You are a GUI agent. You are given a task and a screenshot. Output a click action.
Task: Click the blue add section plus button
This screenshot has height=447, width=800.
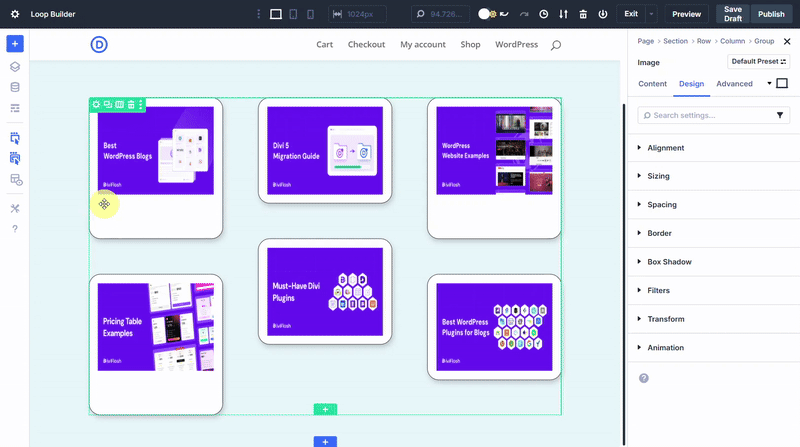pyautogui.click(x=326, y=442)
